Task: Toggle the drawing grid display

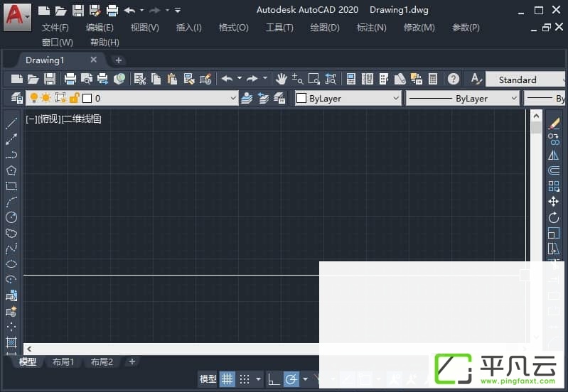Action: (x=227, y=379)
